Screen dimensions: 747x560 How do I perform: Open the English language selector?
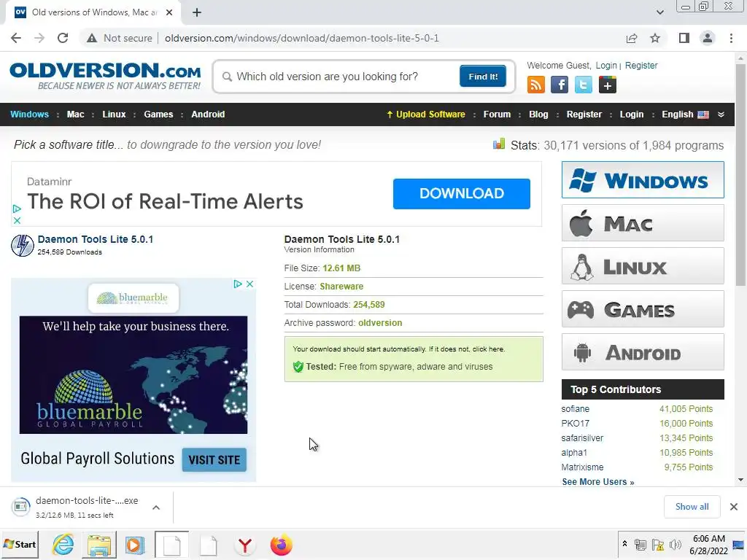pyautogui.click(x=684, y=114)
